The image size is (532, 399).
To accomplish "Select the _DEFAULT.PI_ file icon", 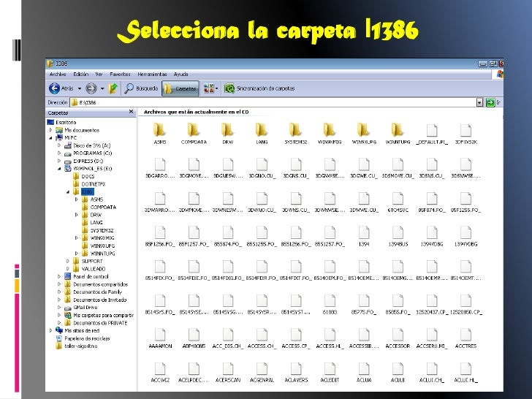I will tap(432, 130).
